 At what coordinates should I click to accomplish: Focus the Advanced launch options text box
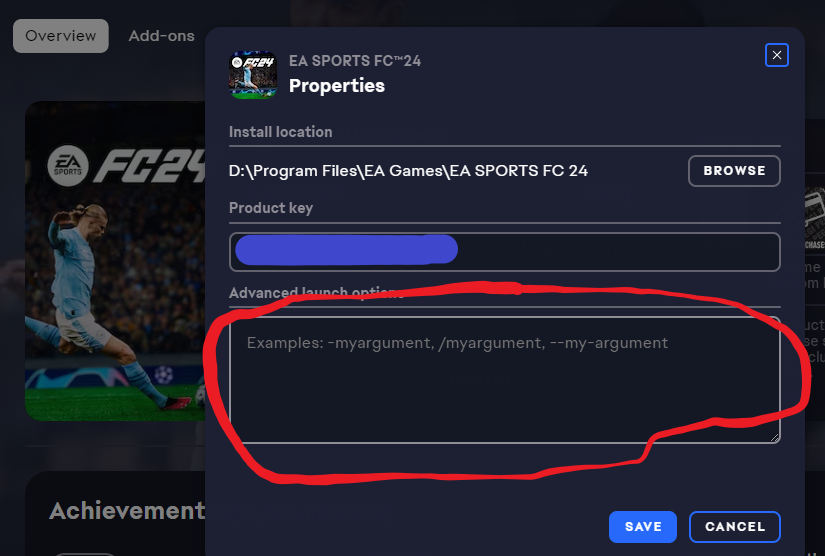(505, 380)
